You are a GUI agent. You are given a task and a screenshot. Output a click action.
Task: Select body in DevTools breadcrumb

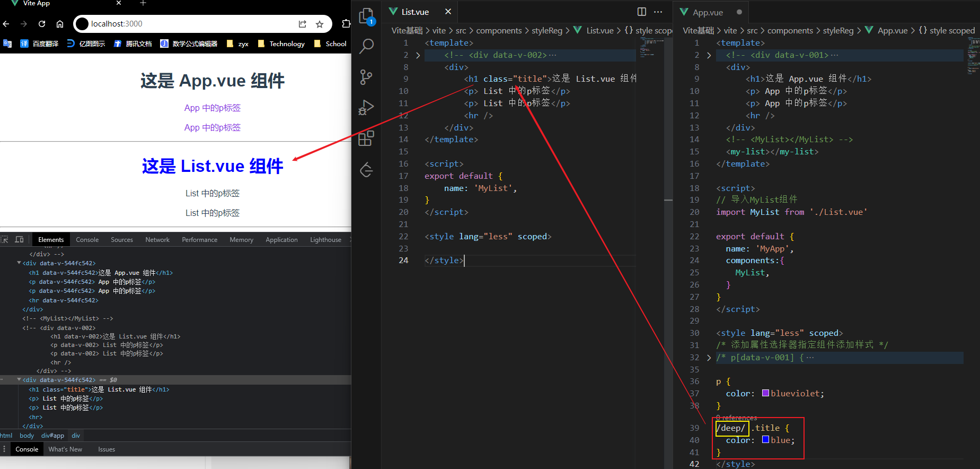point(27,436)
